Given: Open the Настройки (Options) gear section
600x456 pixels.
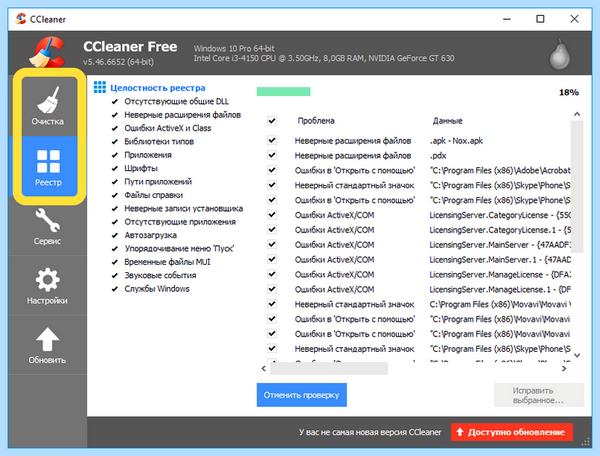Looking at the screenshot, I should (47, 285).
